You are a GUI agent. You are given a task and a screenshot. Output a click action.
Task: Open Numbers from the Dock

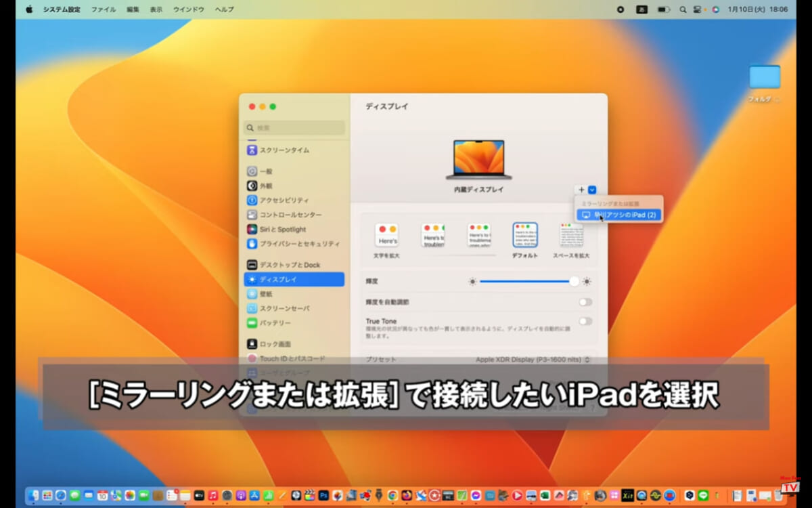(268, 496)
